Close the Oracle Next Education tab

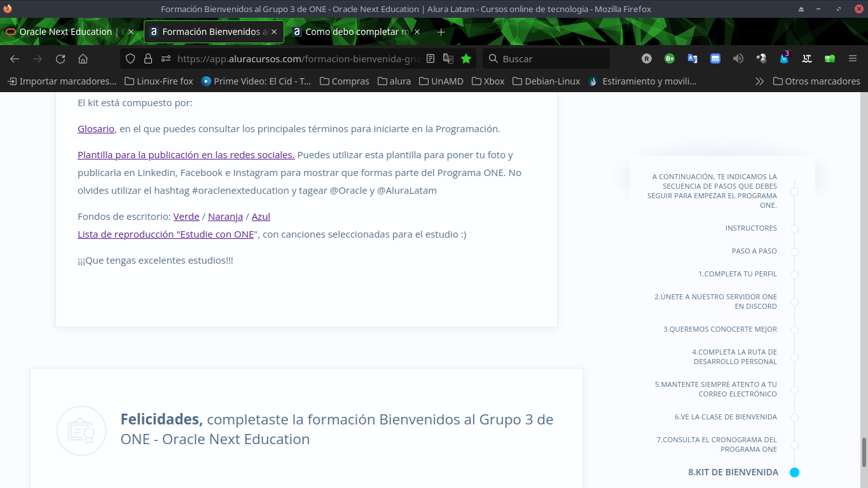click(x=131, y=32)
